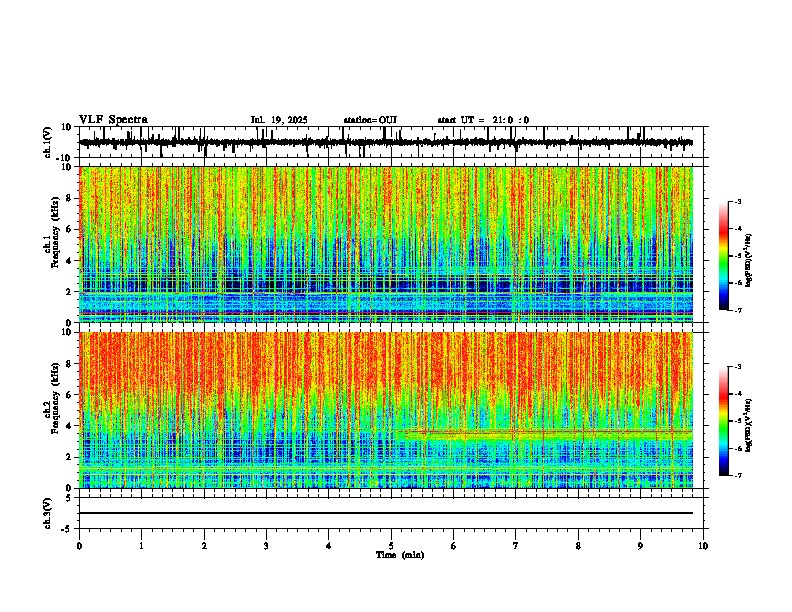Image resolution: width=792 pixels, height=612 pixels.
Task: Click inside the ch.2 spectrogram panel
Action: (386, 410)
